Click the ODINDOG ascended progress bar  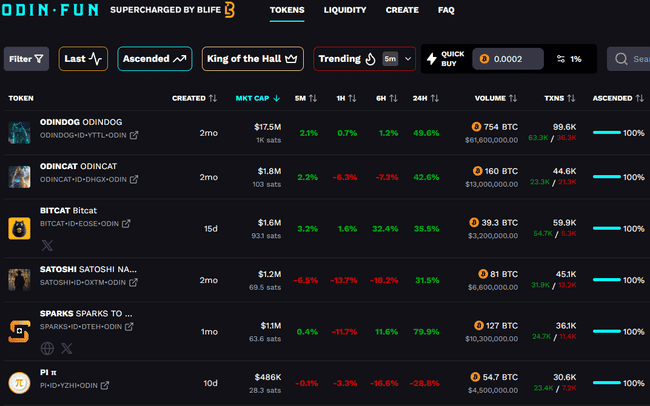coord(607,132)
